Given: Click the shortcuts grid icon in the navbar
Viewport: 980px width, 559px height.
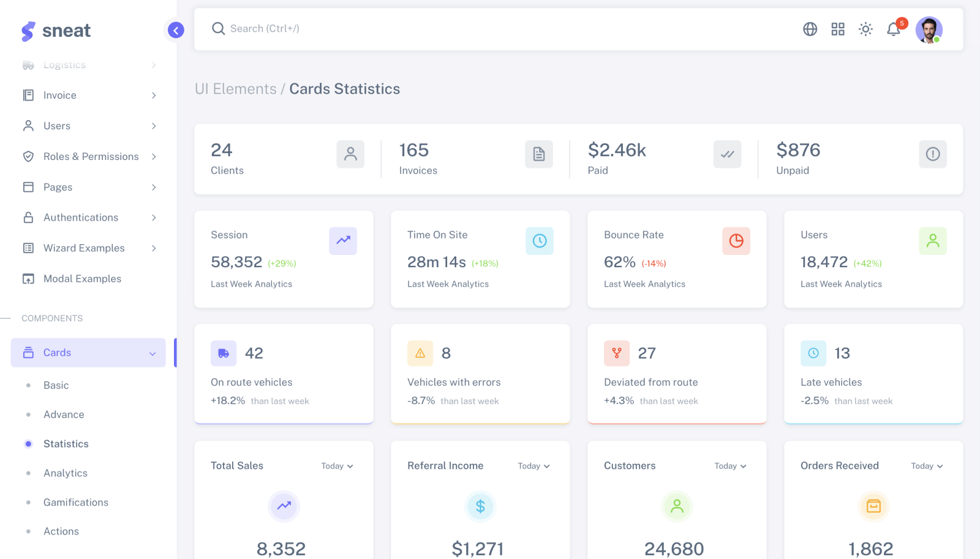Looking at the screenshot, I should [x=838, y=29].
